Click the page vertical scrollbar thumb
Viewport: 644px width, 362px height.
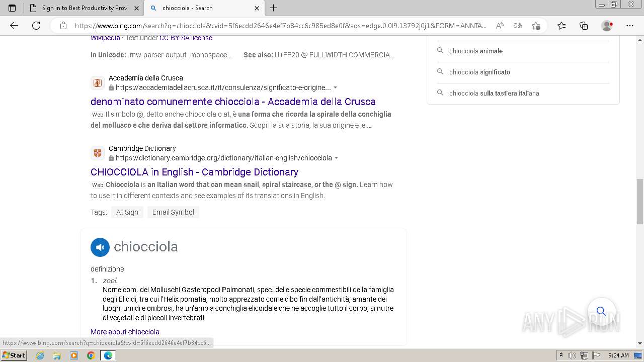coord(640,201)
